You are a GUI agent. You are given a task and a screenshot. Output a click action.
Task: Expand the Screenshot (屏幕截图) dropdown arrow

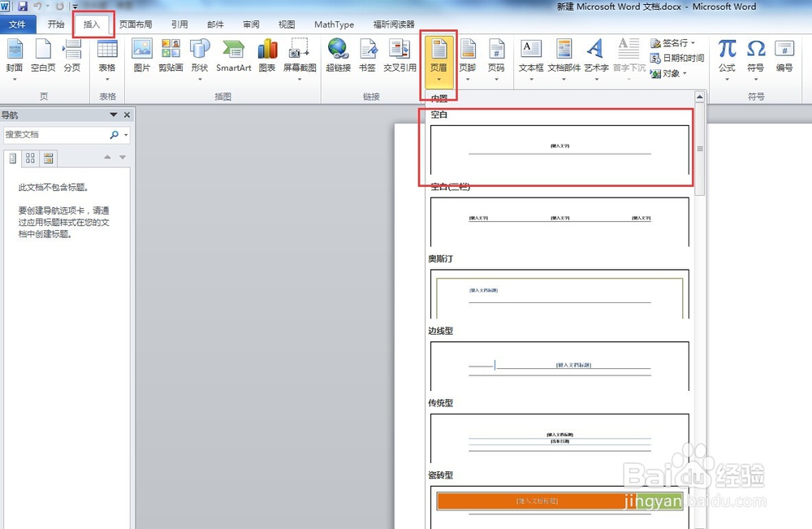click(x=300, y=80)
